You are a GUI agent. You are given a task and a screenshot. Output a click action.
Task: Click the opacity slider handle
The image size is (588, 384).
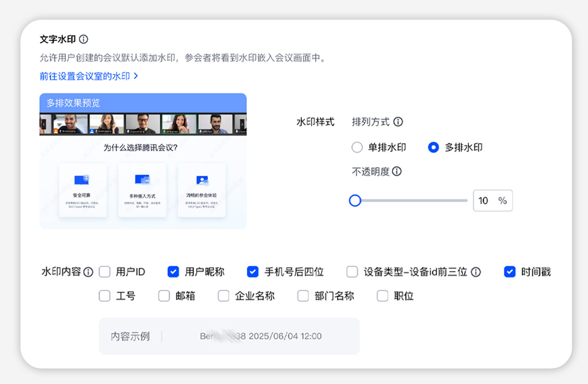pos(355,201)
